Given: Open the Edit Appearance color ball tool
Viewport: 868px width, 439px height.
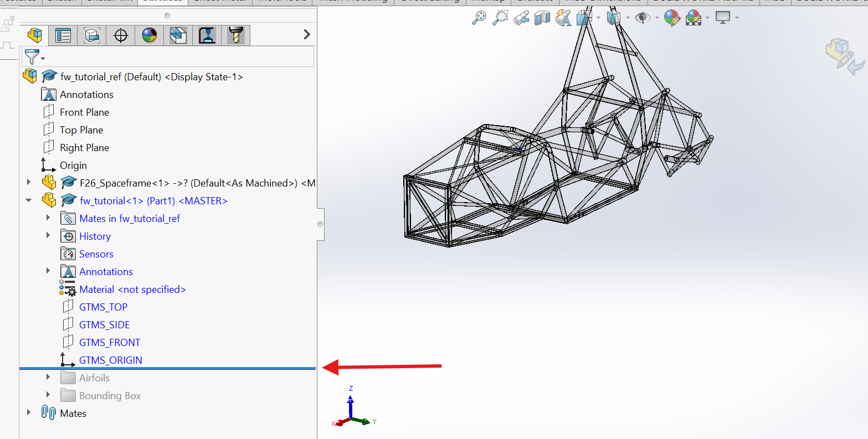Looking at the screenshot, I should click(x=671, y=18).
